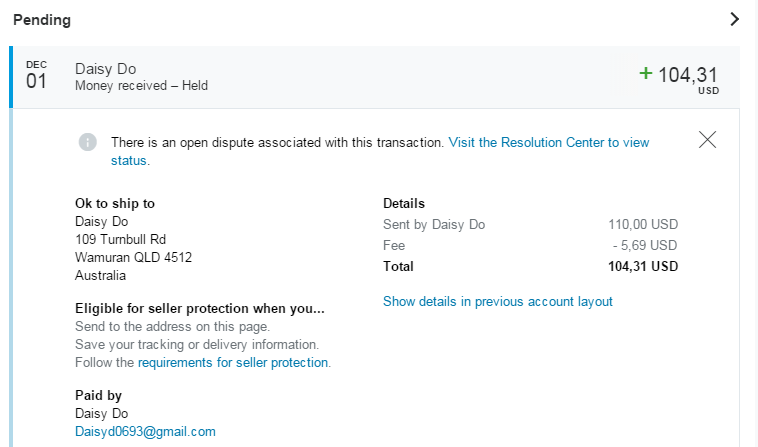Click the Pending section heading

click(41, 20)
